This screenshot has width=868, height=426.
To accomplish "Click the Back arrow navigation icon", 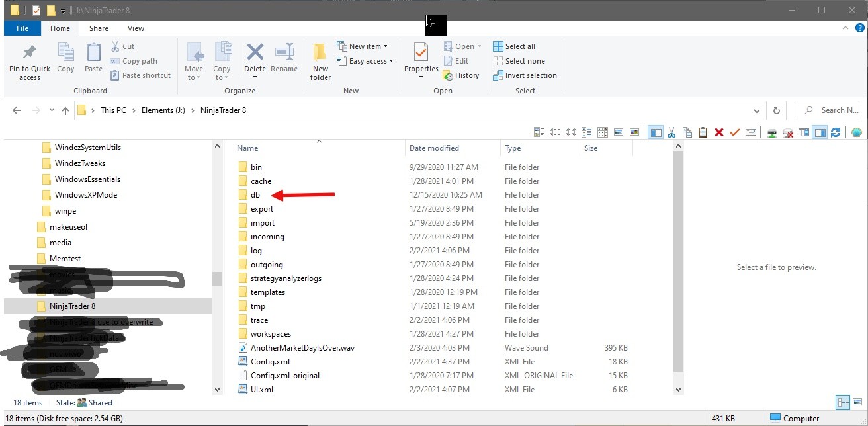I will pos(17,110).
